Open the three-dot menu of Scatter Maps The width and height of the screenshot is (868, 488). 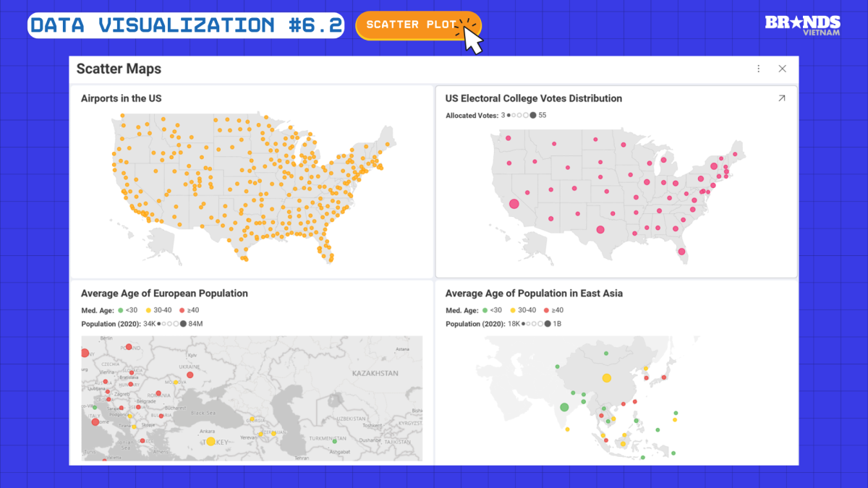(x=758, y=69)
